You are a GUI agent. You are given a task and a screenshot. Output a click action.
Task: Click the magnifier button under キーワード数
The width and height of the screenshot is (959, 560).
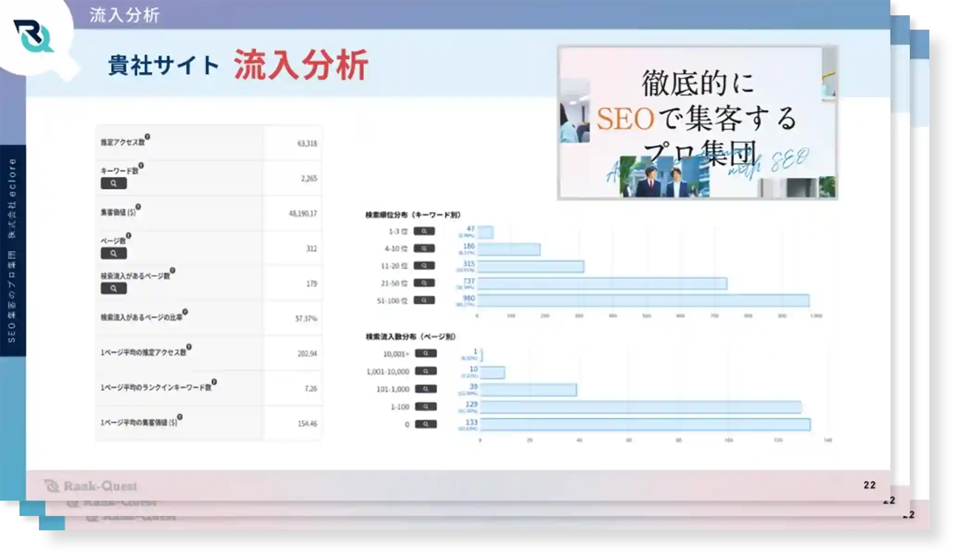114,183
